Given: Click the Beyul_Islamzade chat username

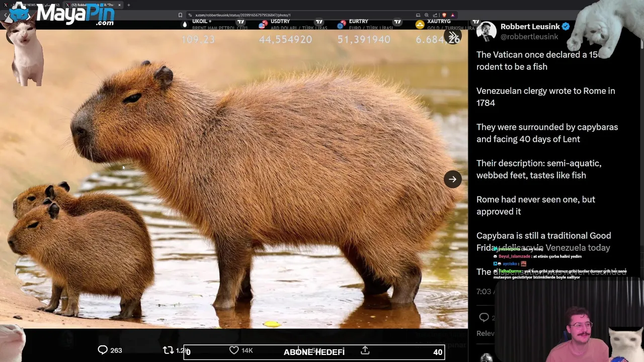Looking at the screenshot, I should pyautogui.click(x=514, y=256).
